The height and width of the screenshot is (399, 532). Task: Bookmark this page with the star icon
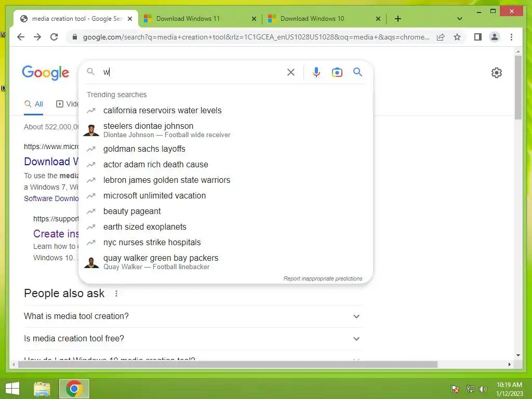click(x=457, y=37)
